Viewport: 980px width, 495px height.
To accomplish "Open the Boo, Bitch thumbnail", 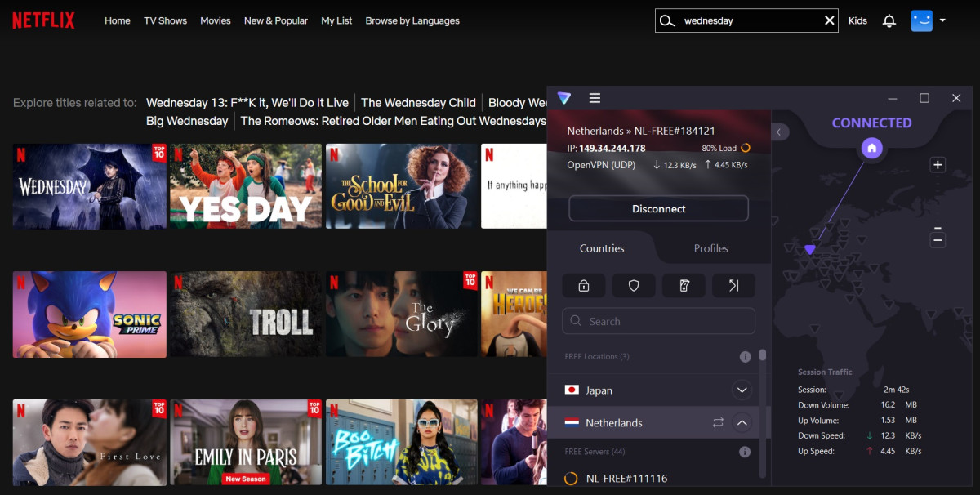I will pos(402,443).
